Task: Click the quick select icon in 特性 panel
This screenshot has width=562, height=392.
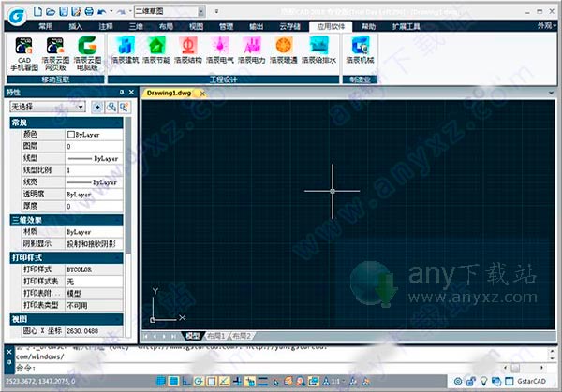Action: pyautogui.click(x=125, y=107)
